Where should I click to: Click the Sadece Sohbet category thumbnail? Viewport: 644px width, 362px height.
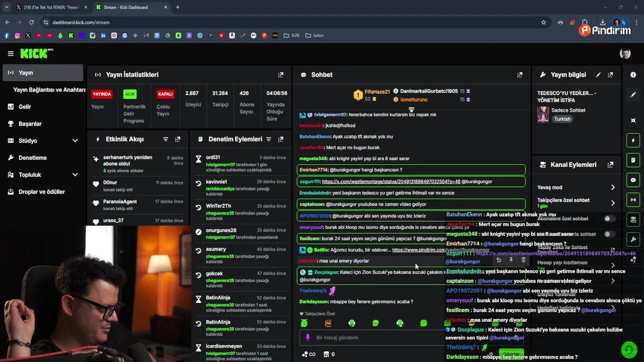(543, 115)
